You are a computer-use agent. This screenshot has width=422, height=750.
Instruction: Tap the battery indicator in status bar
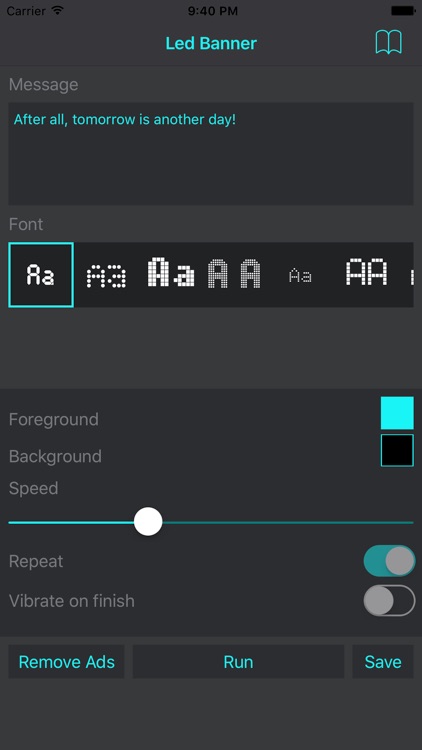[x=403, y=11]
